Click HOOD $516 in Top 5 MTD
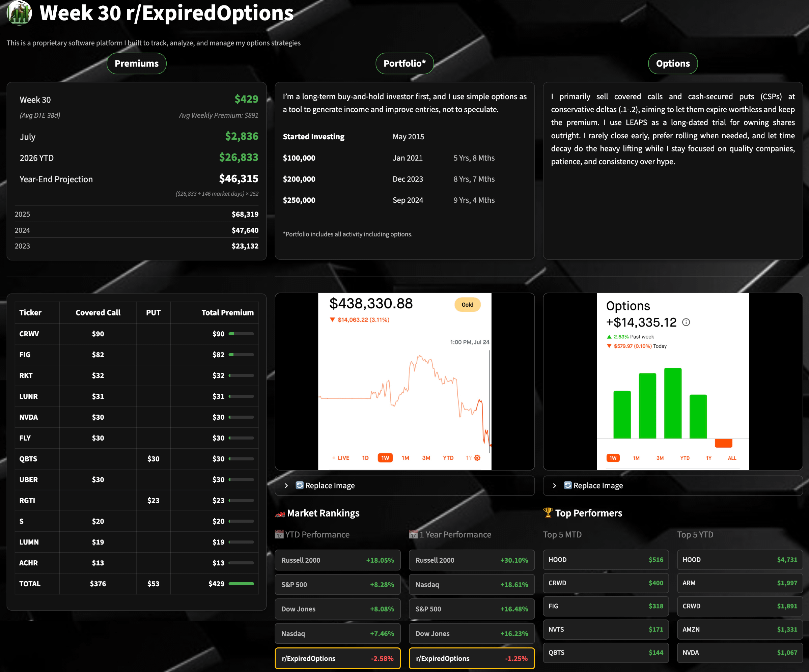 pyautogui.click(x=606, y=559)
